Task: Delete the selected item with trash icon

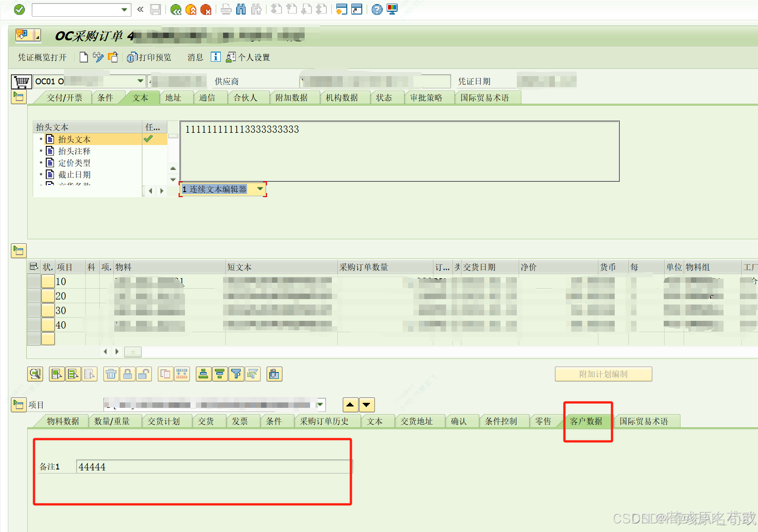Action: [111, 374]
